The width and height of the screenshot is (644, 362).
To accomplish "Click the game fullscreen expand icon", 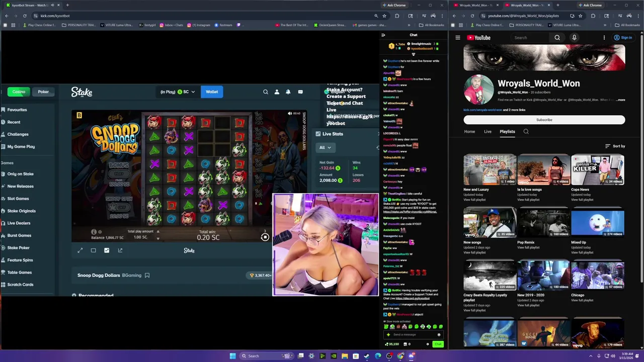I will (x=80, y=250).
